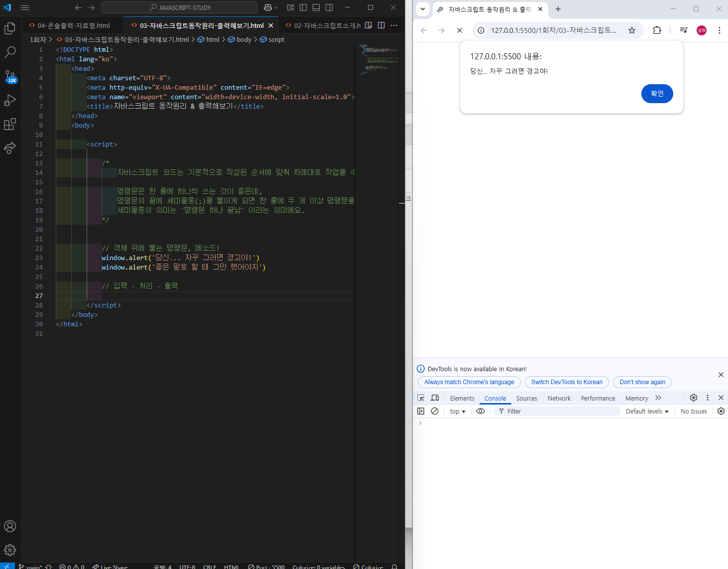
Task: Change encoding via UTF-8 status item
Action: point(187,567)
